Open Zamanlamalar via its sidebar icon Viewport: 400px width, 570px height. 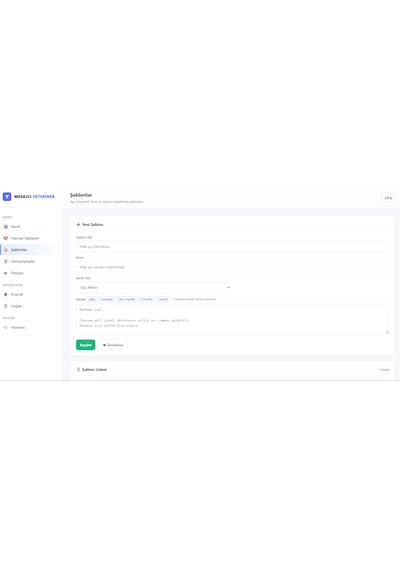click(x=5, y=261)
